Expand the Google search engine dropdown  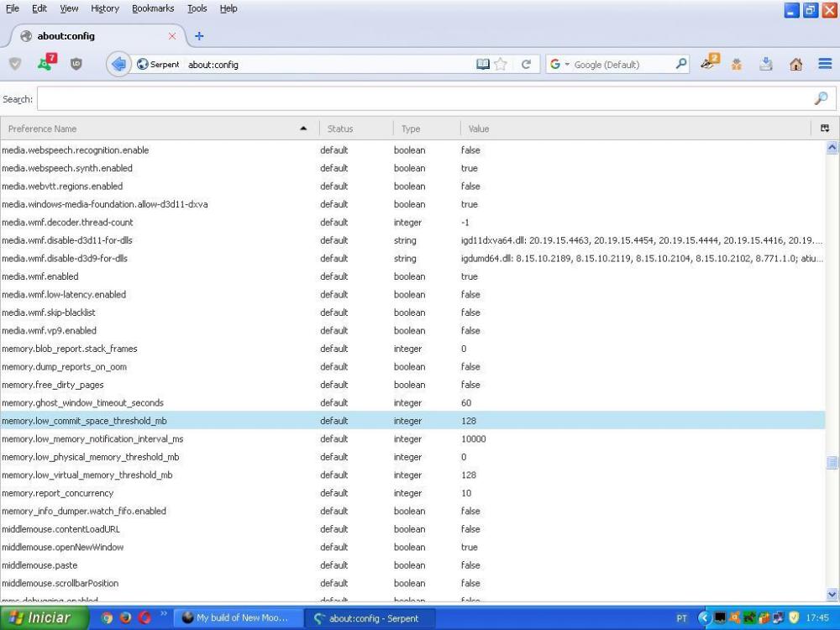click(559, 64)
